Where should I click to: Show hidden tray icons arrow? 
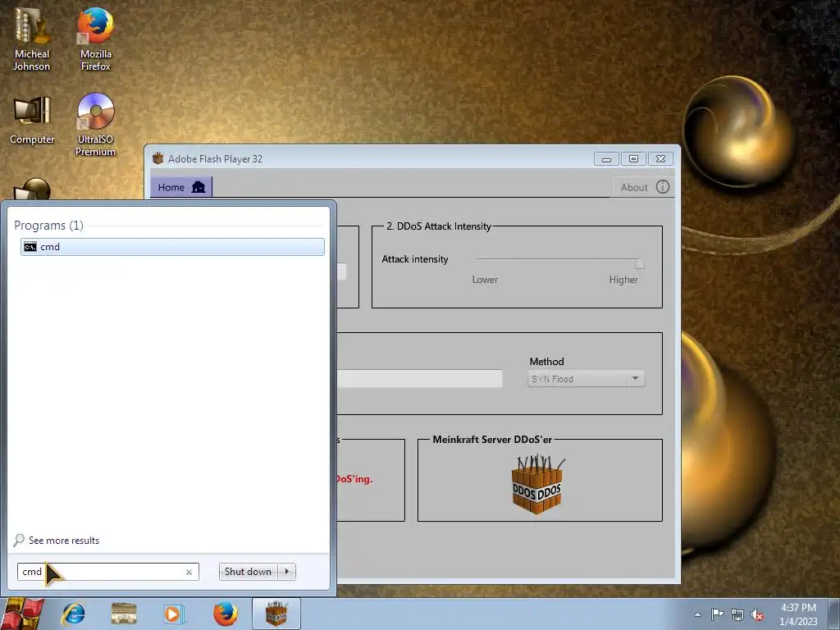(x=697, y=614)
